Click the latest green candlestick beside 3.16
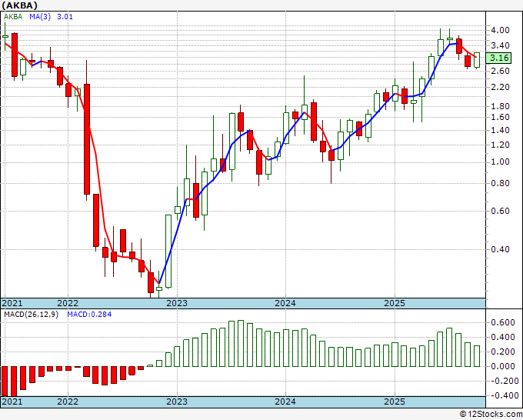 (477, 60)
